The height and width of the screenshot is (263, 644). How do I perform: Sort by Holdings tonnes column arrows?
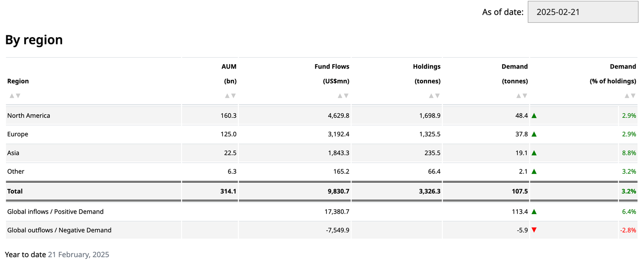pyautogui.click(x=434, y=95)
